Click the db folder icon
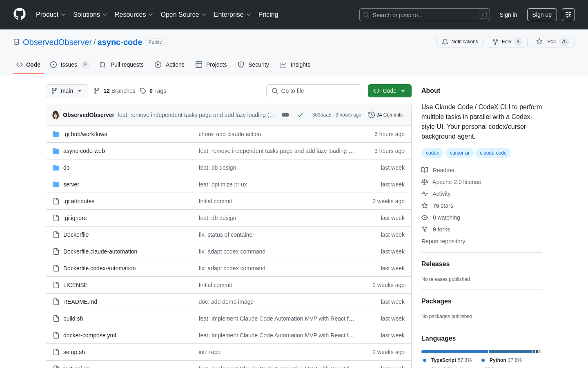 56,168
